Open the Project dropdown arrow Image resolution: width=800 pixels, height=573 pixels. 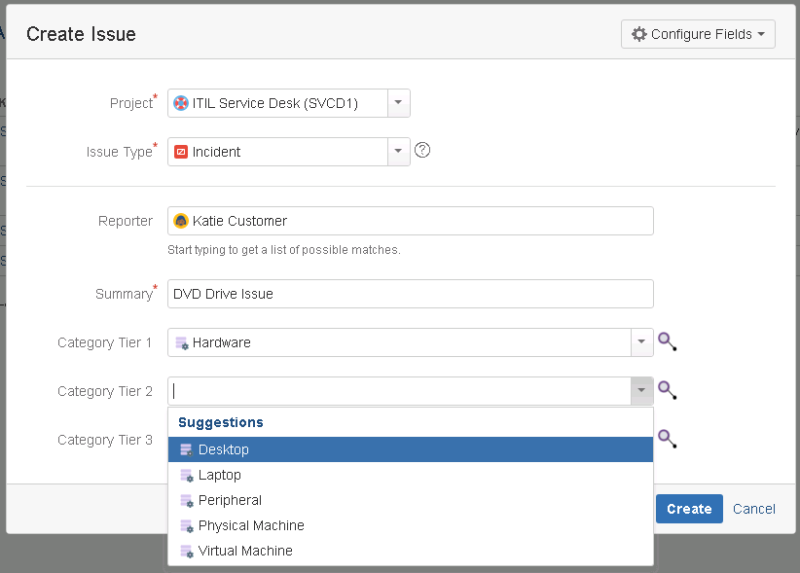point(398,103)
